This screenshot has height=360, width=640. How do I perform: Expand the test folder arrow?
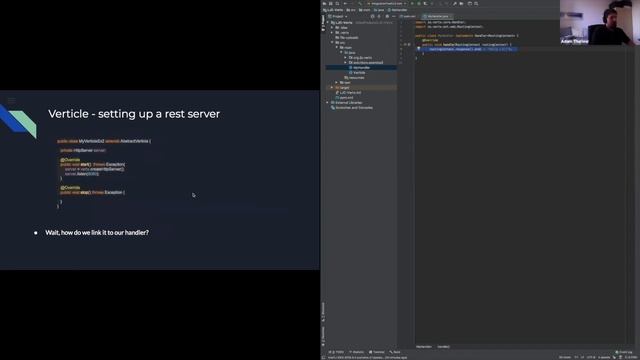point(337,82)
